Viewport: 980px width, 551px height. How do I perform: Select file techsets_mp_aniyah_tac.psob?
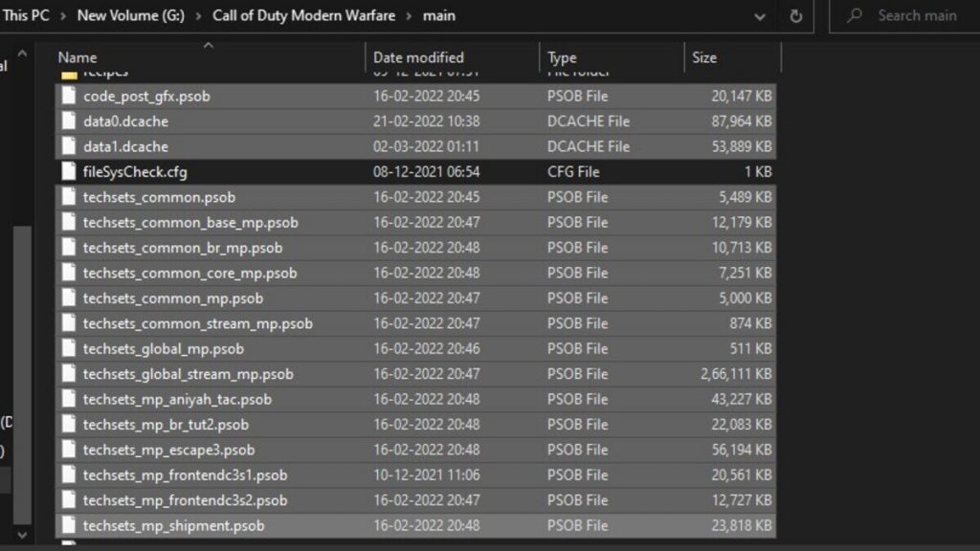(x=177, y=399)
